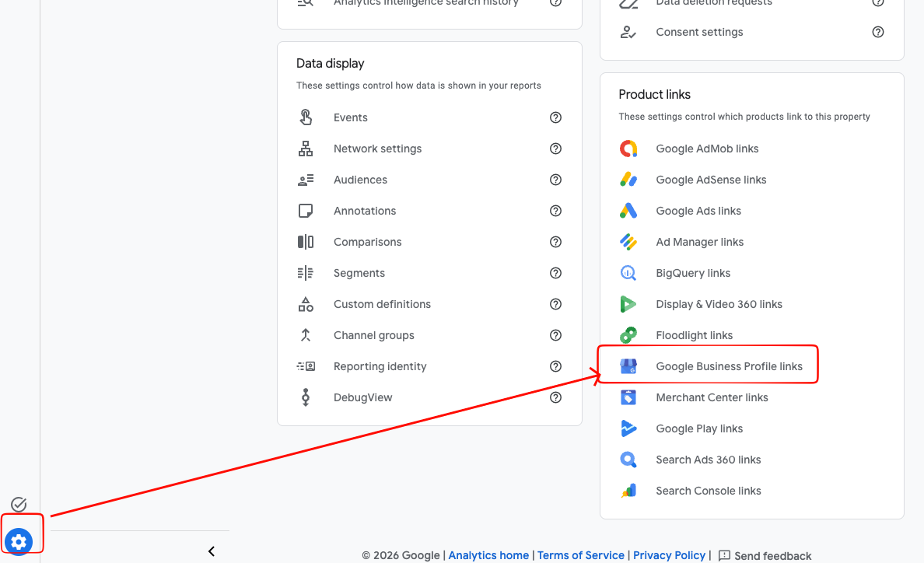This screenshot has height=563, width=924.
Task: Open help for Segments
Action: tap(555, 273)
